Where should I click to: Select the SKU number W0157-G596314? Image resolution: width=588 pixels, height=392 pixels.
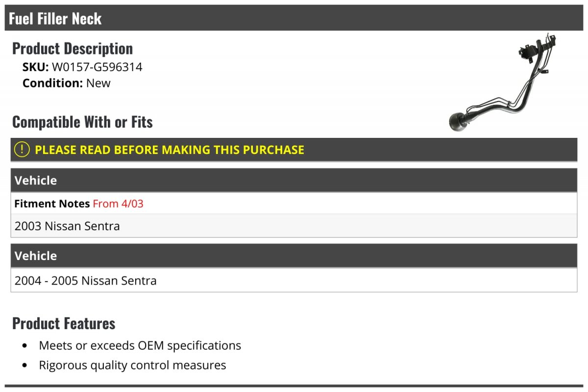click(x=97, y=67)
